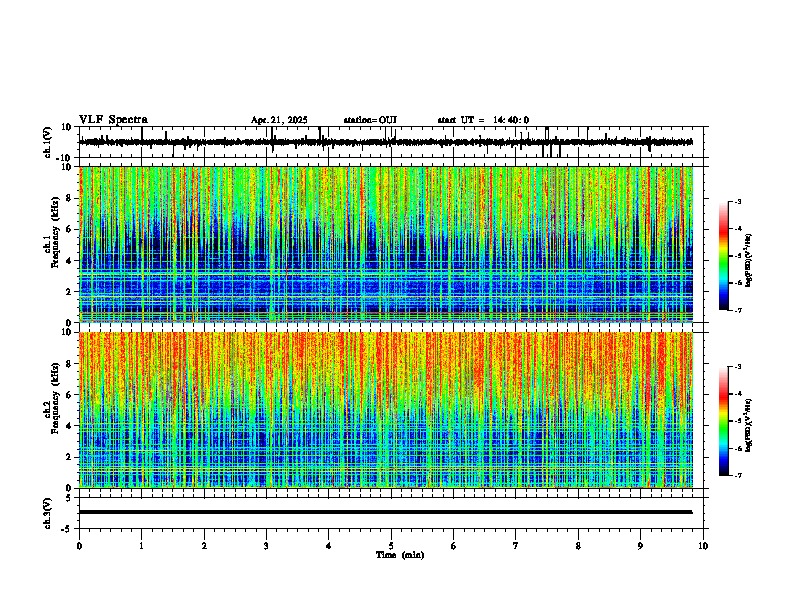The height and width of the screenshot is (612, 792).
Task: Click the "ch.1(V)" waveform axis label
Action: point(48,142)
